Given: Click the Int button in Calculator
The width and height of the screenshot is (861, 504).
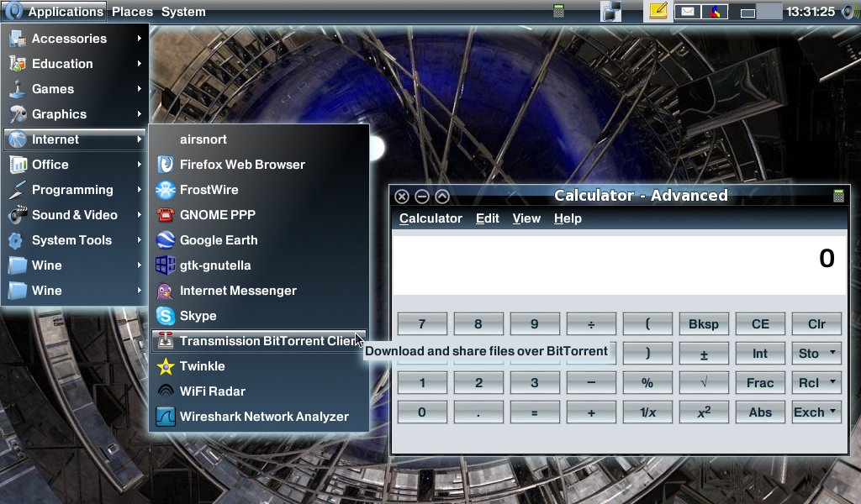Looking at the screenshot, I should (760, 354).
